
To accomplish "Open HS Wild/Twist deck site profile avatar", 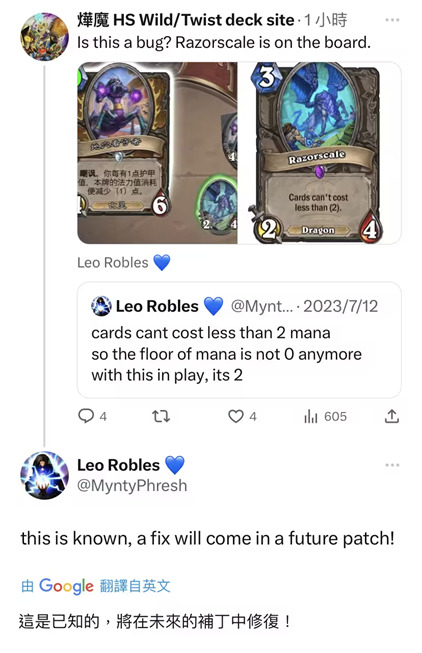I will 45,37.
